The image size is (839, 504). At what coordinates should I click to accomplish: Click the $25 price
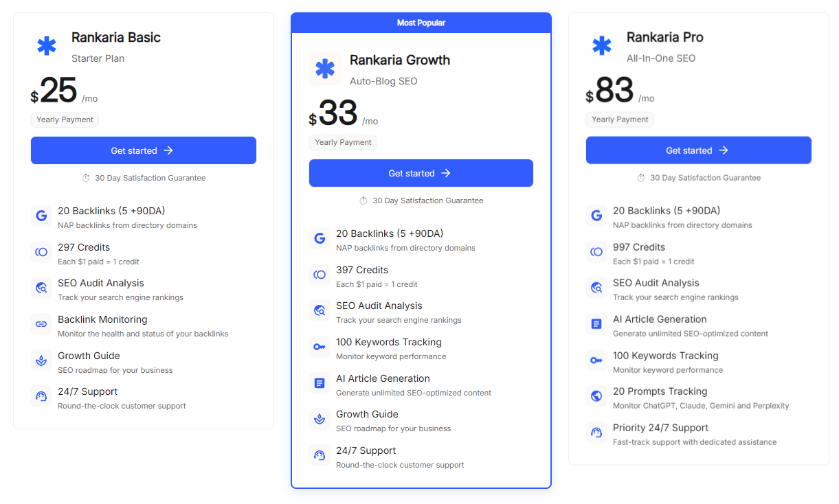[x=54, y=91]
